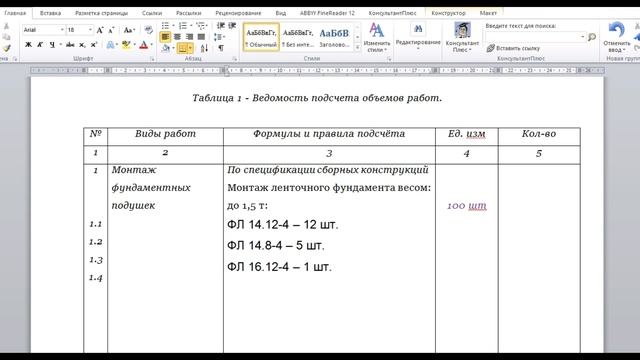Click the horizontal ruler

point(317,71)
